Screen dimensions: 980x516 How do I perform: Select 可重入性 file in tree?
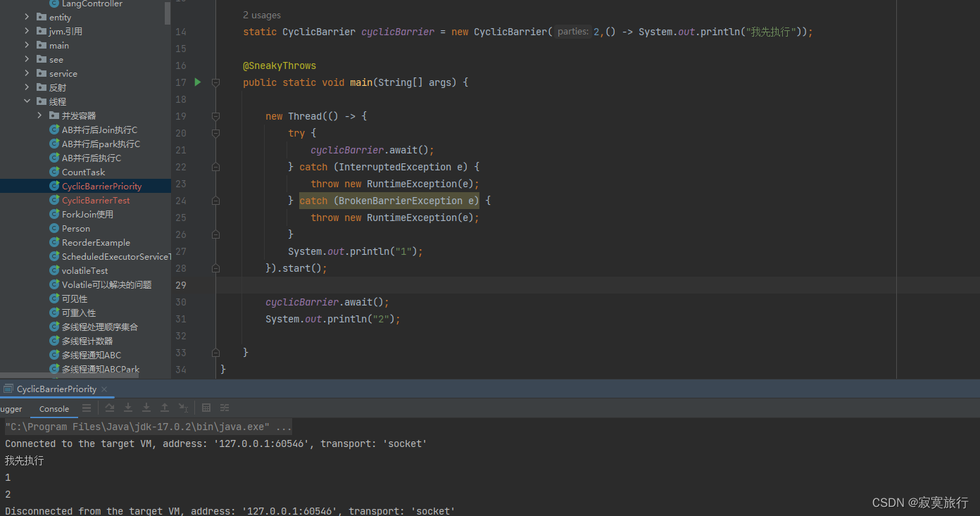[79, 313]
